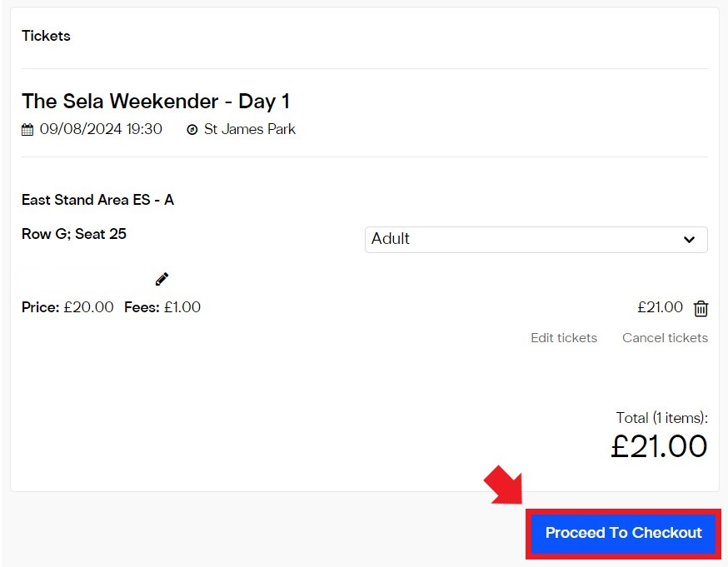Click the £21.00 amount beside the trash icon
Screen dimensions: 728x567
click(x=660, y=307)
